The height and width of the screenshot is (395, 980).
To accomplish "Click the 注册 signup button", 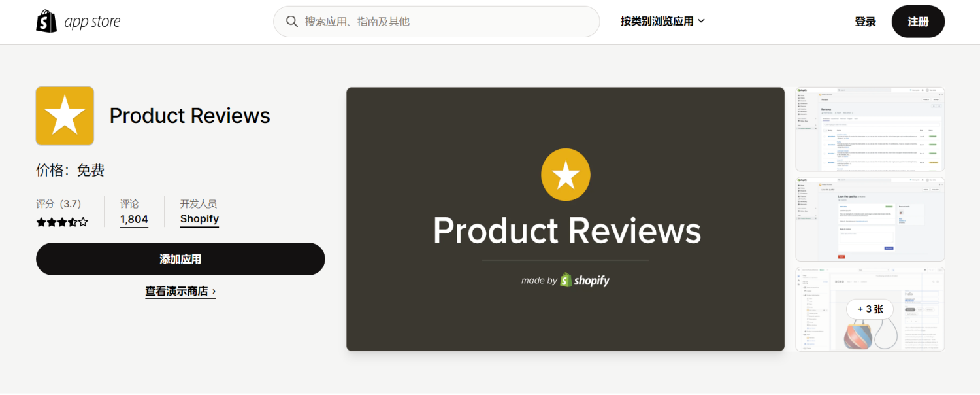I will (x=917, y=21).
